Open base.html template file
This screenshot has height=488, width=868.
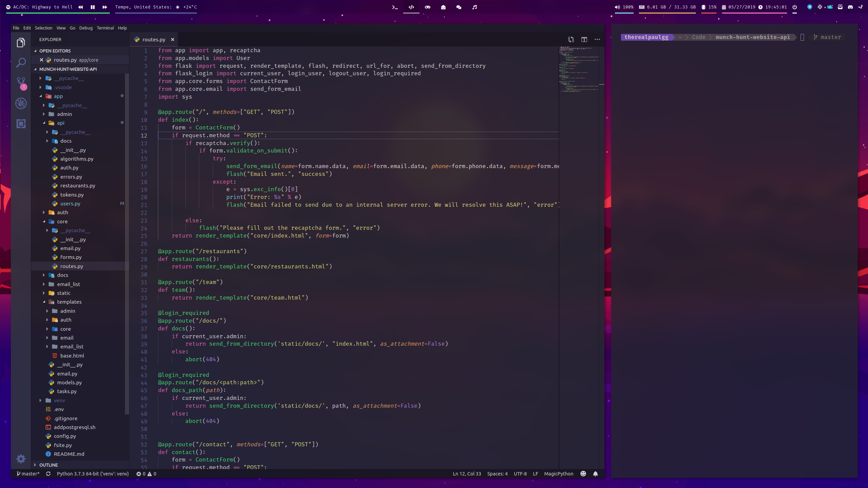point(72,356)
